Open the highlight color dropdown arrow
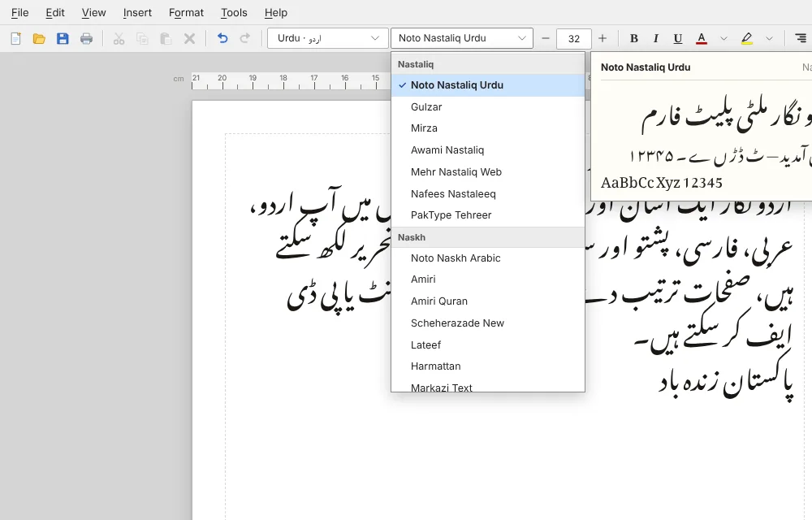Image resolution: width=812 pixels, height=520 pixels. pos(769,38)
